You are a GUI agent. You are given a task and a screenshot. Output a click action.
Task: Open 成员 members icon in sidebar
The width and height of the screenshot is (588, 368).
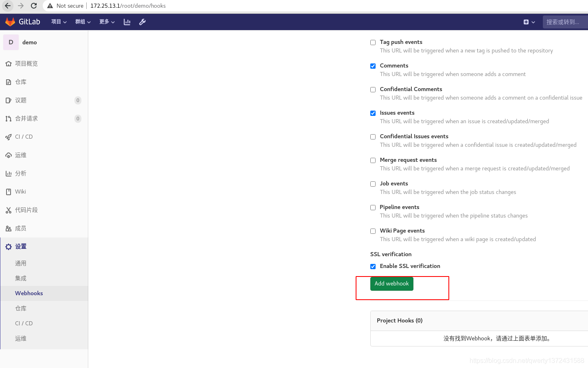pyautogui.click(x=9, y=229)
